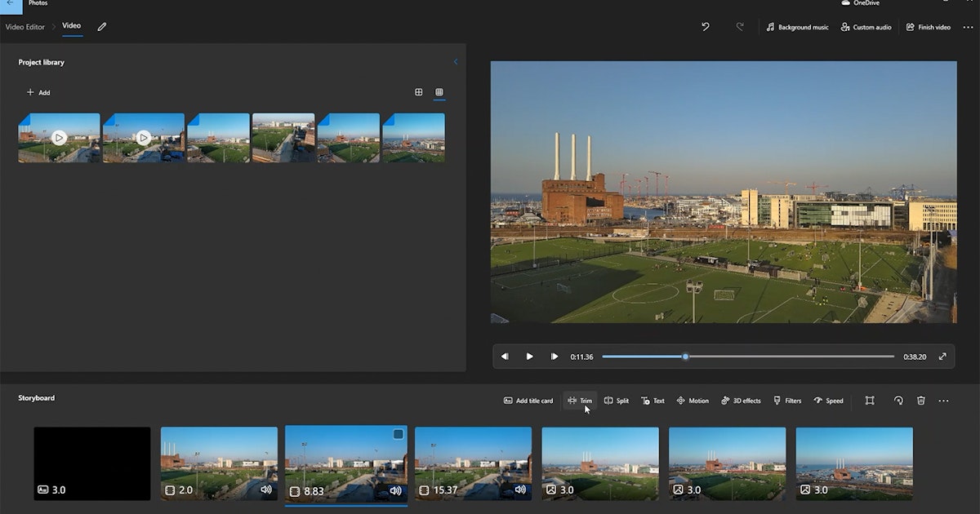
Task: Click the video playback seek slider
Action: 685,357
